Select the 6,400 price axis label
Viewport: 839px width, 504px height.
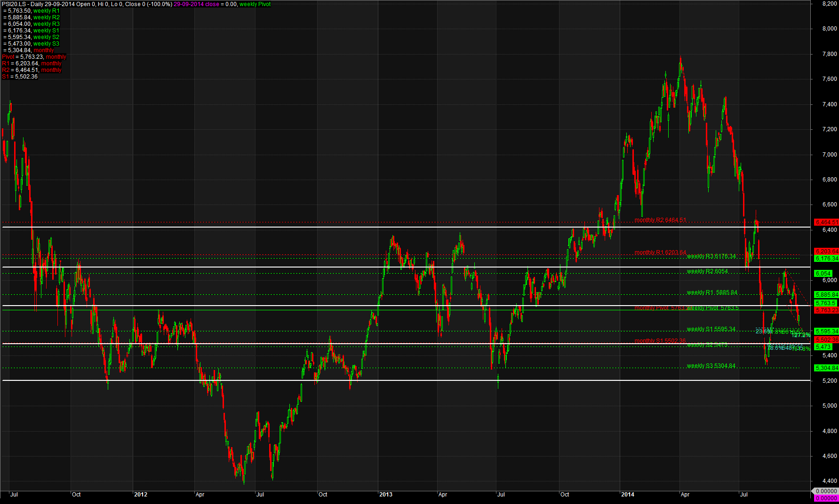click(830, 230)
